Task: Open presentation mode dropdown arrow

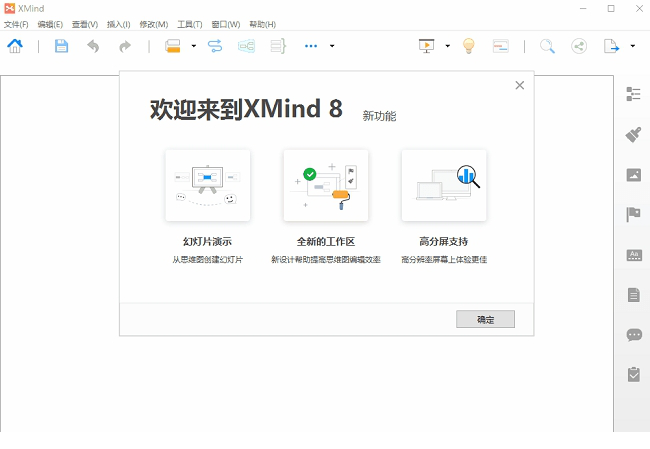Action: [448, 46]
